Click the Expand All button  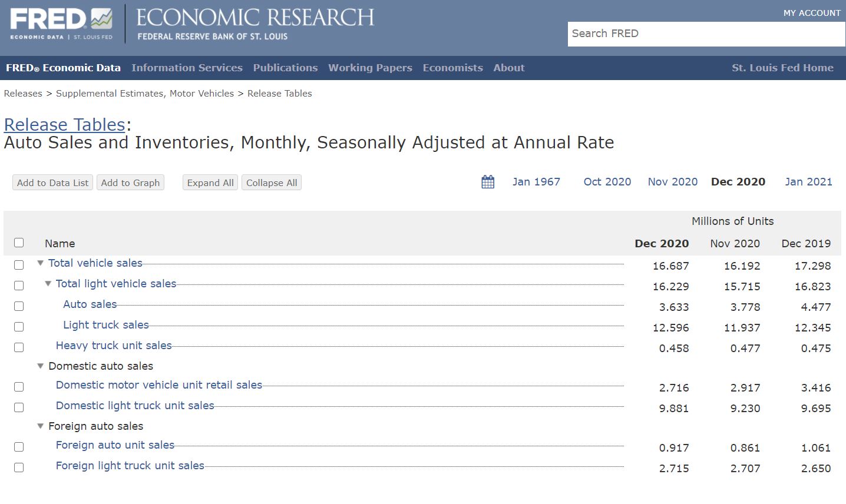point(210,183)
